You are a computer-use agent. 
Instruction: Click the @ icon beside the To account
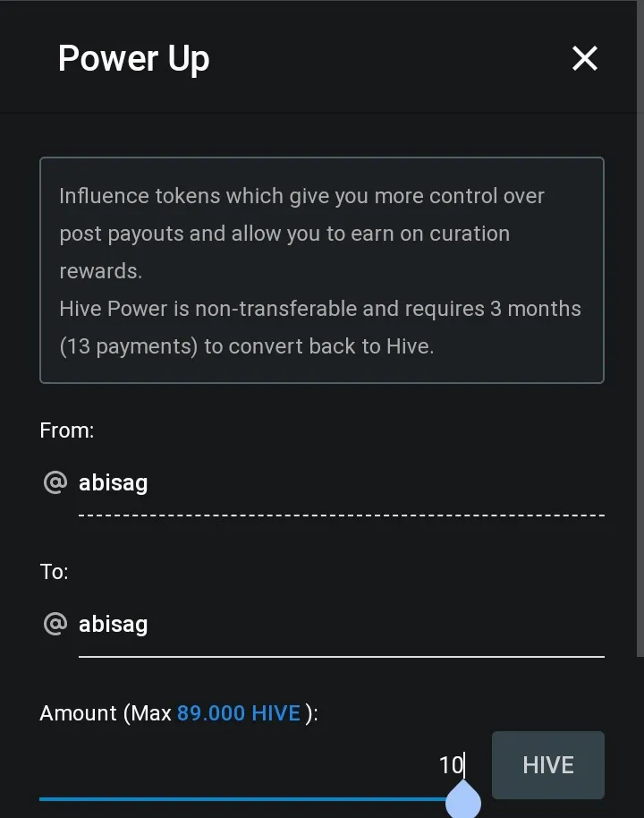coord(55,624)
